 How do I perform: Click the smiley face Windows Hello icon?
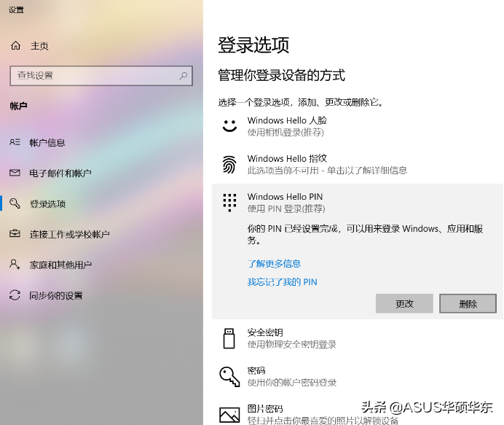point(229,126)
